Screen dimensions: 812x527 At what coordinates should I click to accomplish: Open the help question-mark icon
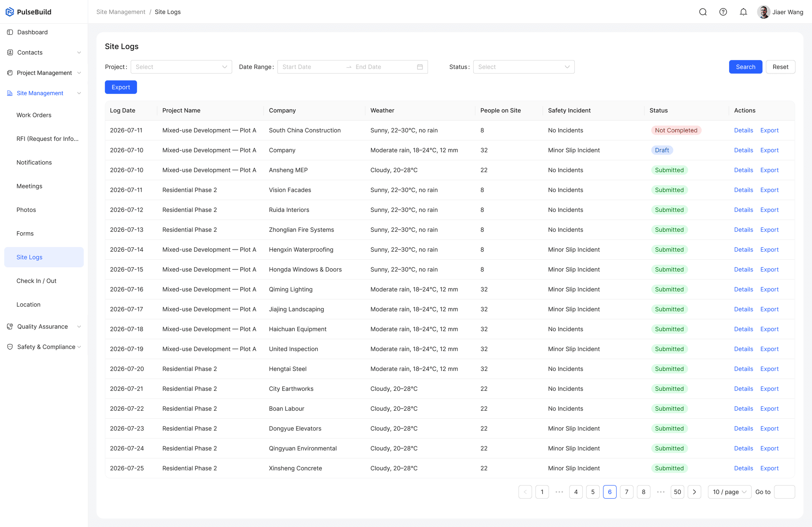point(723,12)
